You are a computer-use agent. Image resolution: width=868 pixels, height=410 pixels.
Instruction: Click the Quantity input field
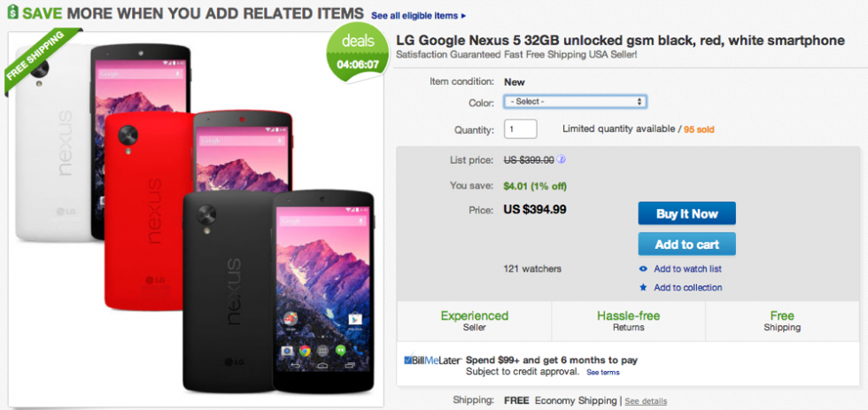click(521, 129)
